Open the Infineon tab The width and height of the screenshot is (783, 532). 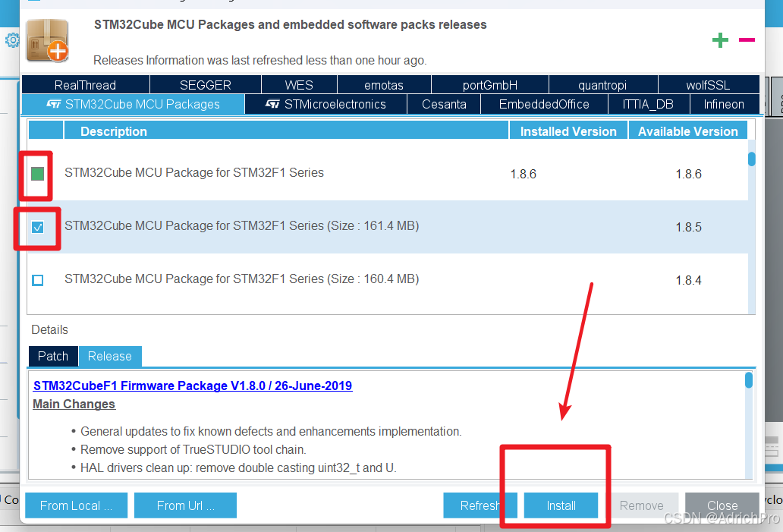coord(724,105)
